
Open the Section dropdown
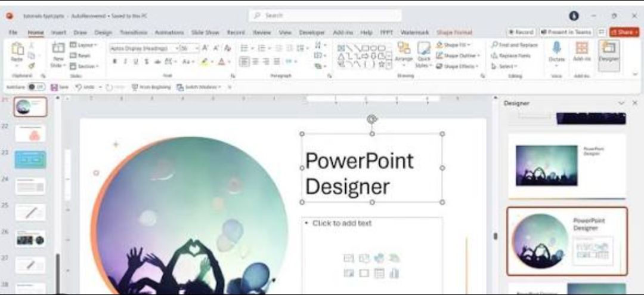[84, 66]
